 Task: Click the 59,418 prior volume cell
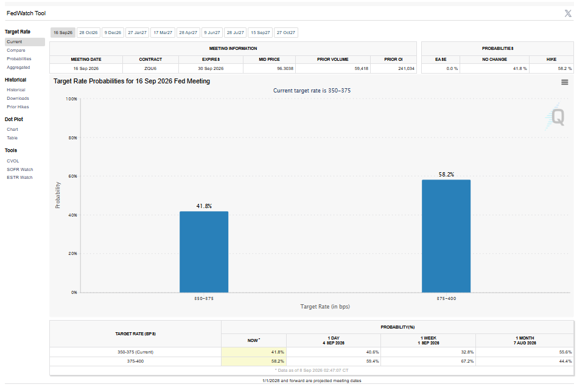333,69
